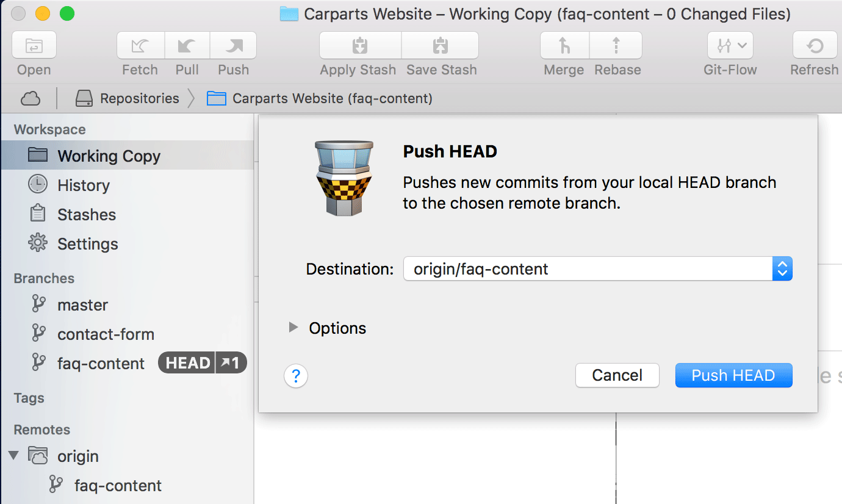The width and height of the screenshot is (842, 504).
Task: Open the Destination branch dropdown
Action: click(782, 269)
